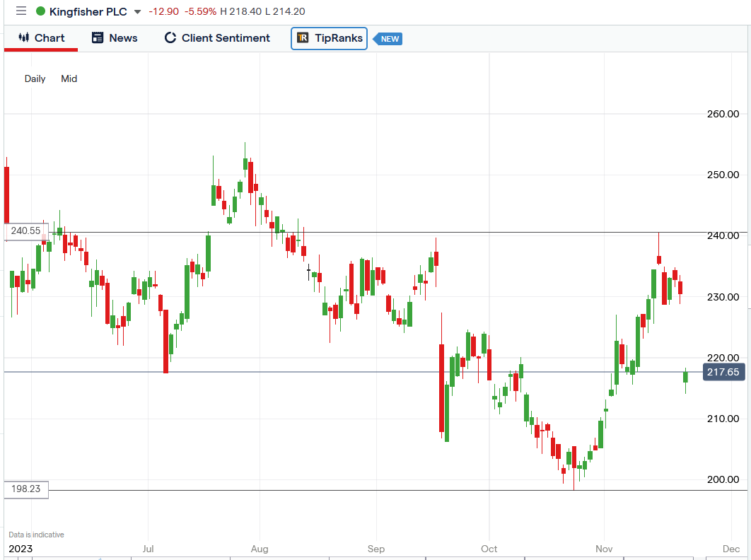Click the Oct label on time axis

489,549
